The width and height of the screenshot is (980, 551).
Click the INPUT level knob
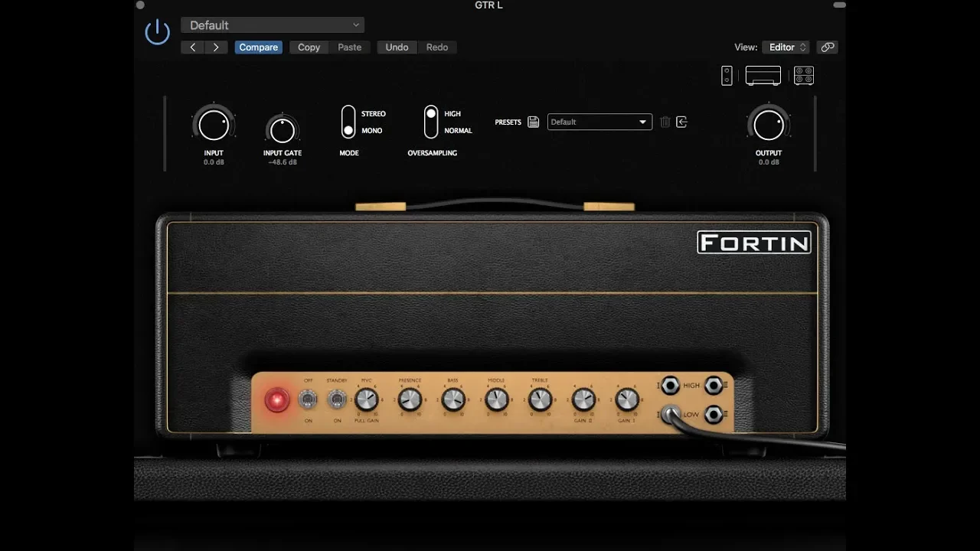214,125
